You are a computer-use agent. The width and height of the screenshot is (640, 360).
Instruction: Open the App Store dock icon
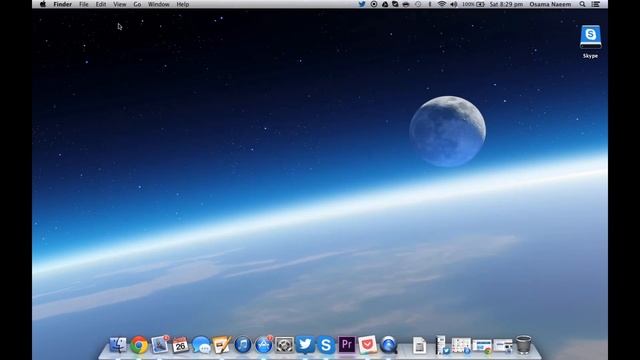264,345
